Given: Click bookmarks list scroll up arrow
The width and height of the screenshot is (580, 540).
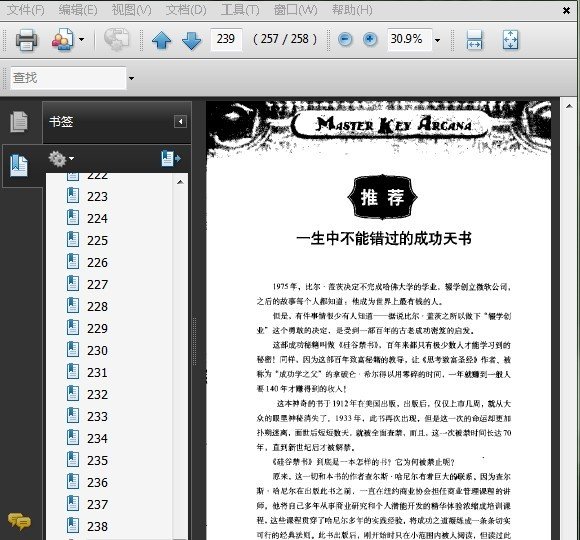Looking at the screenshot, I should (x=180, y=182).
